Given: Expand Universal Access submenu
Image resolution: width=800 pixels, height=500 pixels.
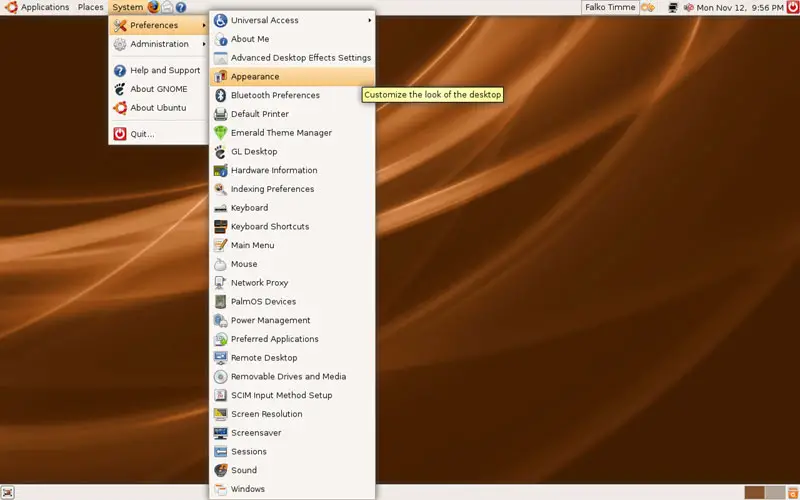Looking at the screenshot, I should tap(292, 20).
